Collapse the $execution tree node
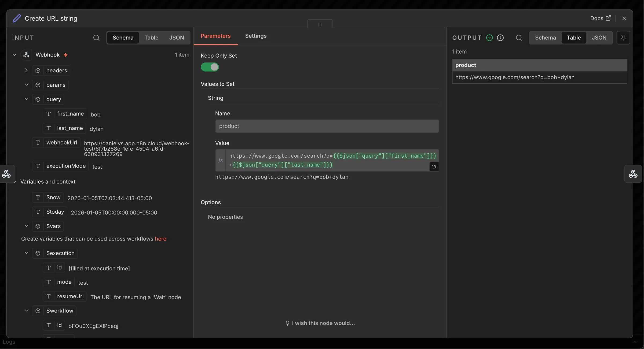The image size is (644, 349). (x=26, y=253)
